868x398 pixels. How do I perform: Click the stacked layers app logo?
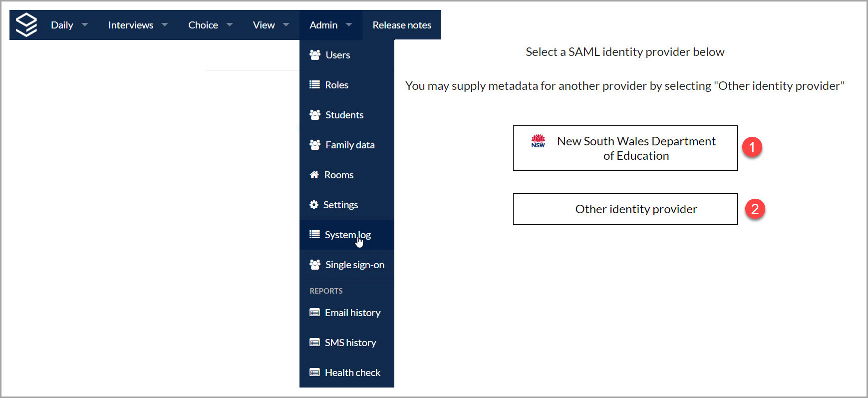[x=26, y=25]
